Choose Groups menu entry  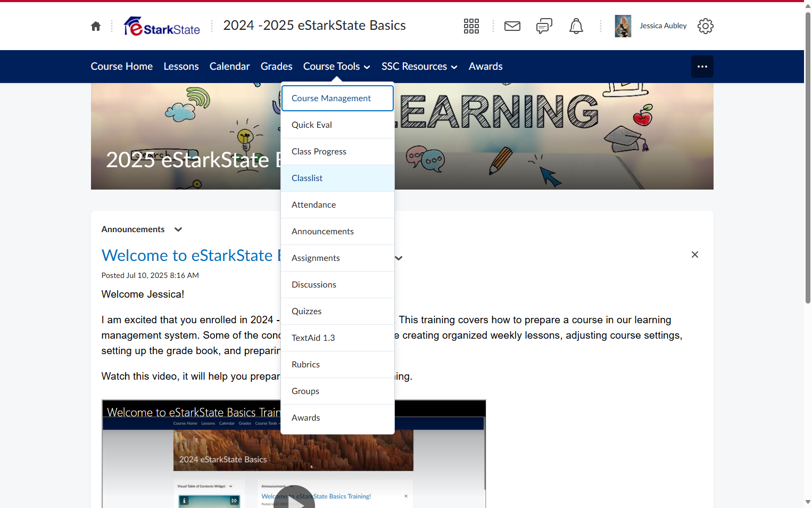[337, 391]
